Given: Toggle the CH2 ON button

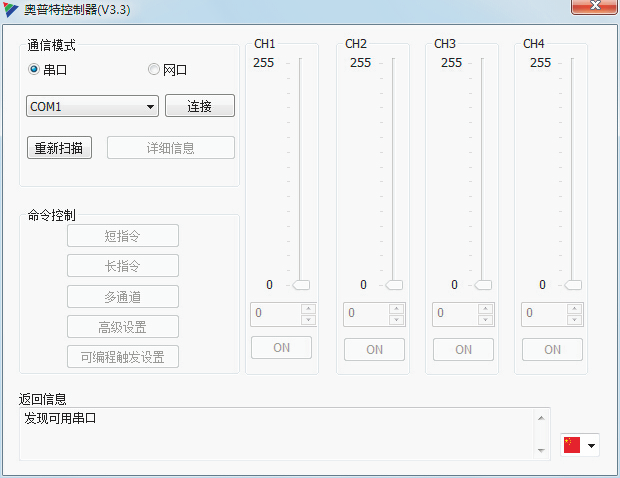Looking at the screenshot, I should tap(374, 349).
